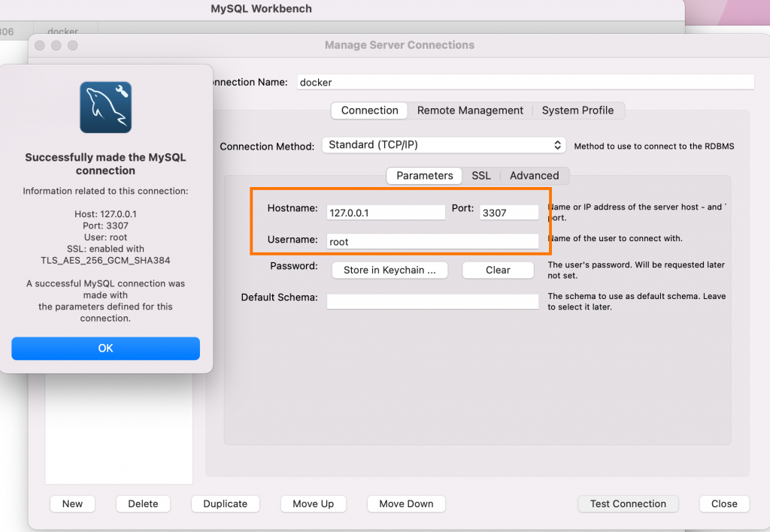
Task: Click the green zoom window button
Action: tap(73, 46)
